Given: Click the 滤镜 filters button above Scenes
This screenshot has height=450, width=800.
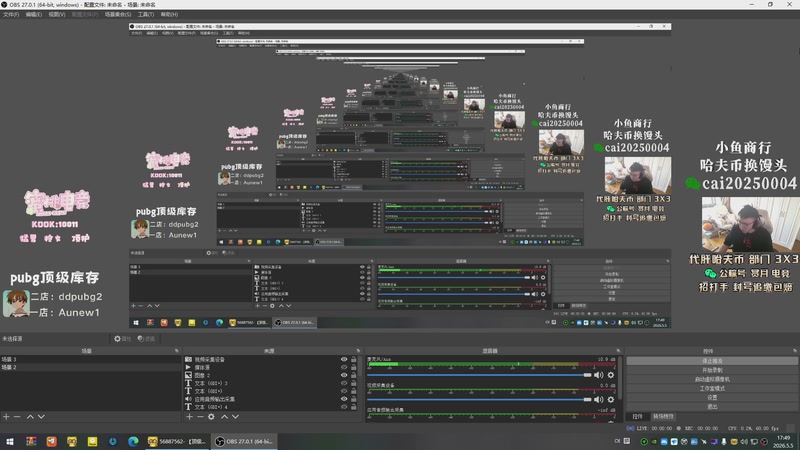Looking at the screenshot, I should click(146, 339).
